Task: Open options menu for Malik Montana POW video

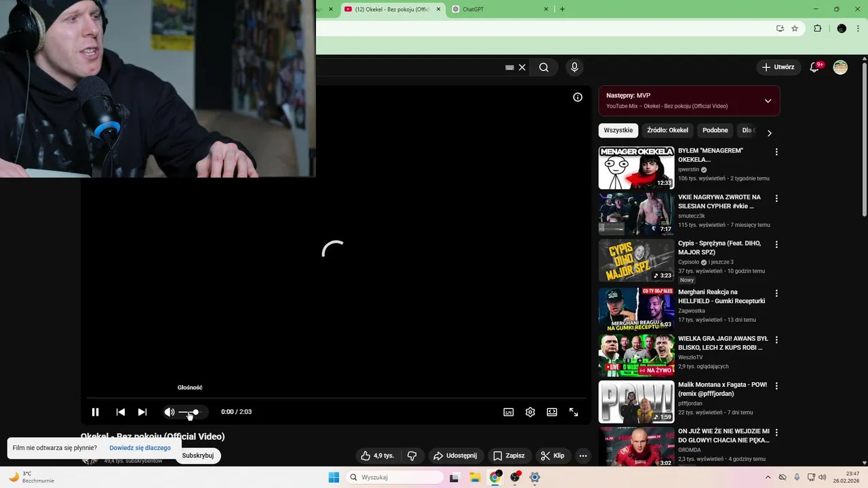Action: tap(776, 386)
